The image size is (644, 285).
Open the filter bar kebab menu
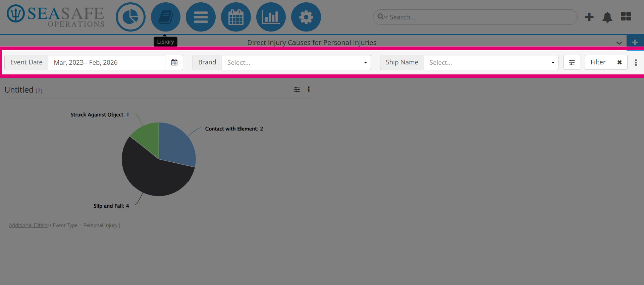tap(636, 63)
